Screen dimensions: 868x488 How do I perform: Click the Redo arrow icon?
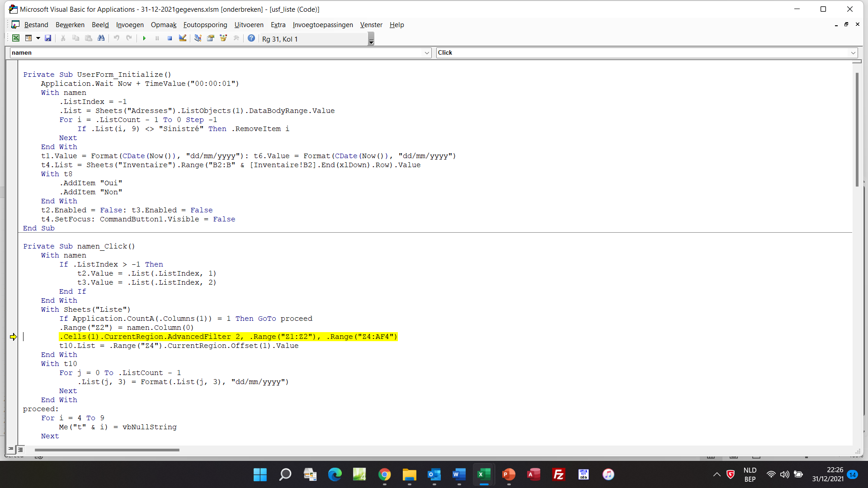click(x=129, y=38)
